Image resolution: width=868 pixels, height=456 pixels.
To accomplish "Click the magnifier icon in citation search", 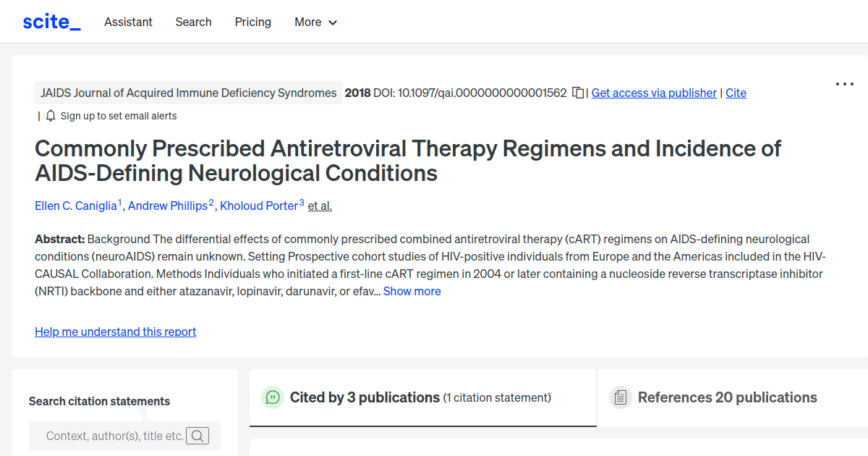I will point(197,435).
